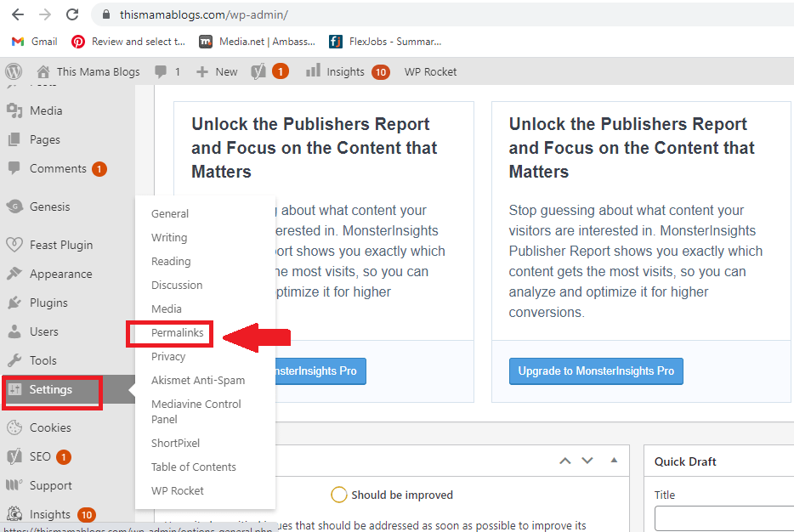Open the Yoast icon in admin bar
This screenshot has width=794, height=532.
coord(258,72)
